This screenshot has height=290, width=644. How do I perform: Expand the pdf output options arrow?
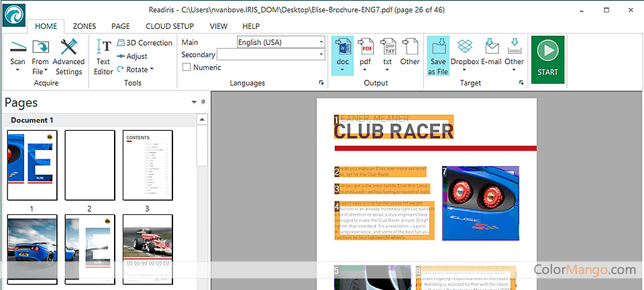(x=365, y=70)
